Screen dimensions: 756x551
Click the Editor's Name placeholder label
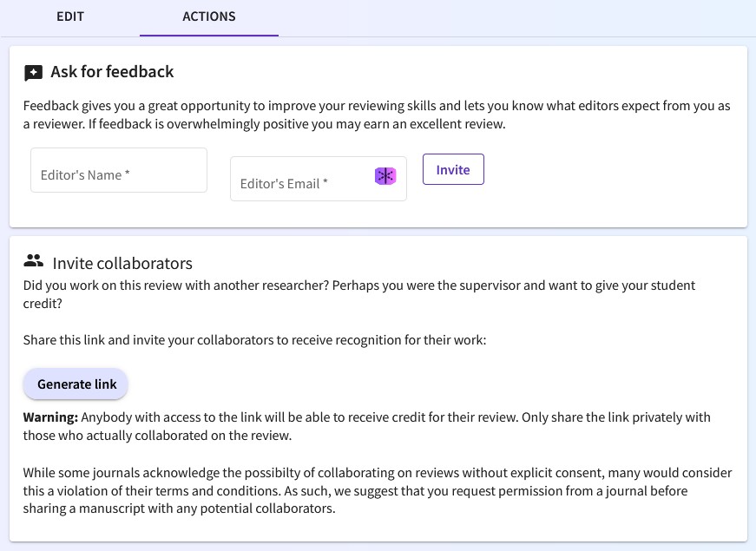[85, 174]
